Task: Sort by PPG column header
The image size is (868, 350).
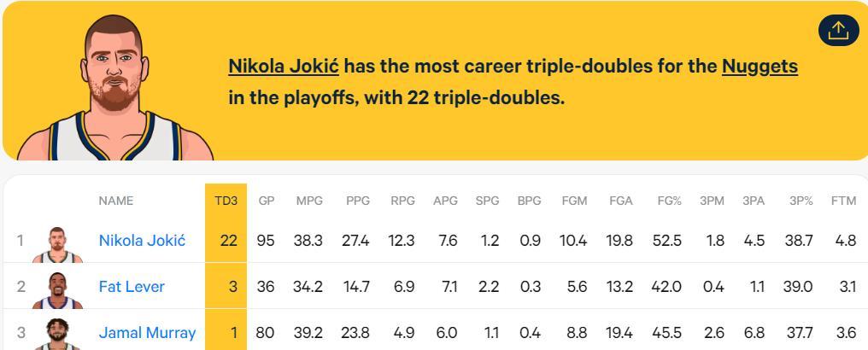Action: point(357,201)
